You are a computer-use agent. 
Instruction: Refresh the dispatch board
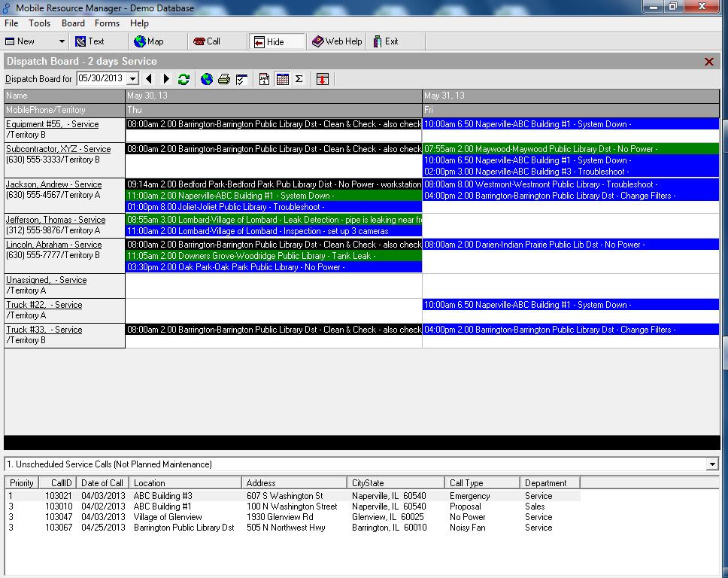click(184, 79)
